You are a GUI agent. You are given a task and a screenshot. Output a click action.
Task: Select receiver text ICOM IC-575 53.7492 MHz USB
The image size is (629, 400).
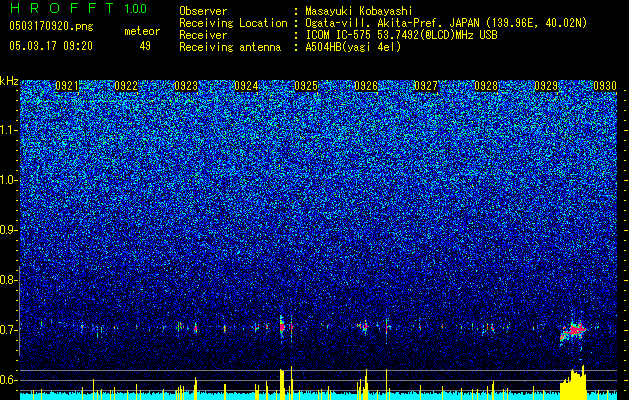point(401,35)
